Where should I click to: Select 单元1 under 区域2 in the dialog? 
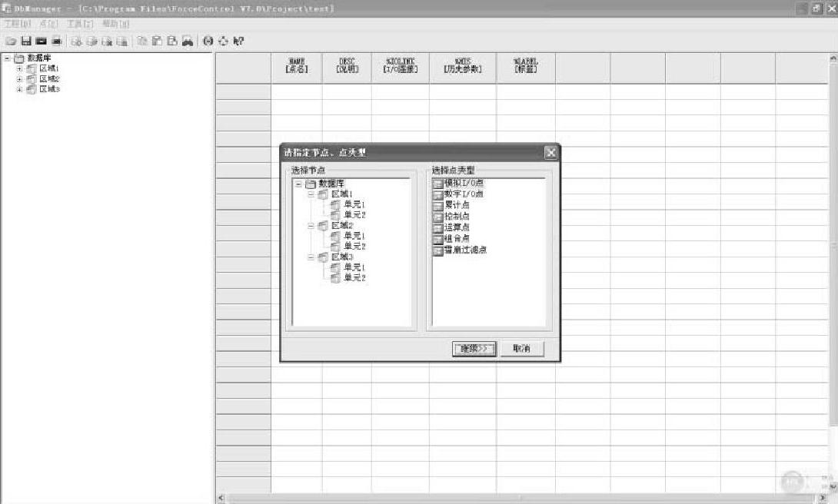pyautogui.click(x=354, y=236)
